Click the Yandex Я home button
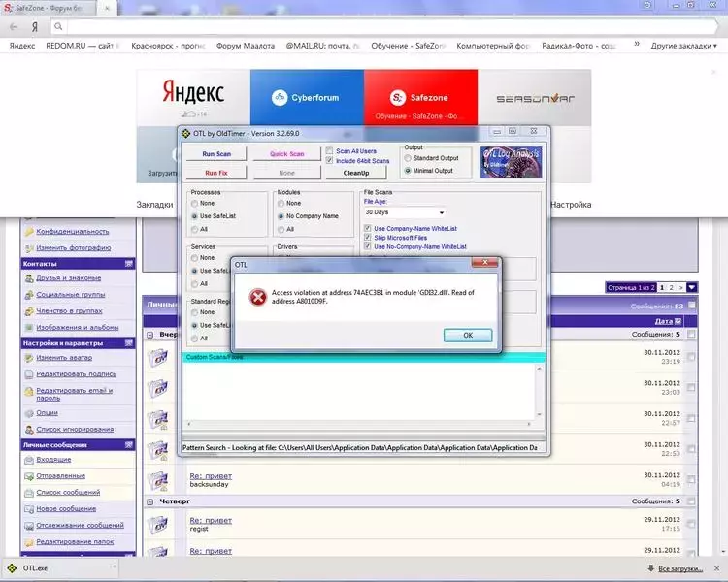Screen dimensions: 728x582 (34, 27)
